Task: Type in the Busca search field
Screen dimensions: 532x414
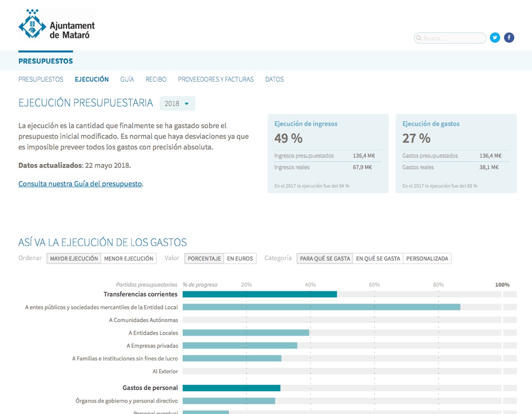Action: click(453, 38)
